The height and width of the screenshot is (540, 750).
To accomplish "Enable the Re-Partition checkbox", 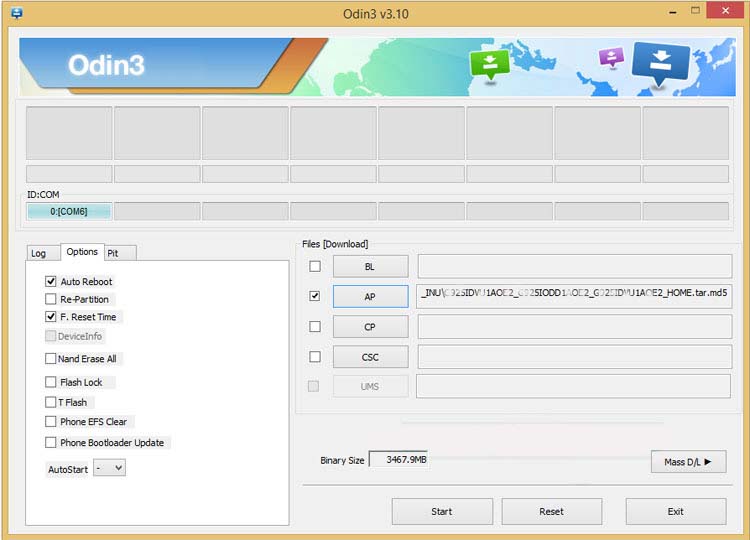I will click(x=51, y=299).
